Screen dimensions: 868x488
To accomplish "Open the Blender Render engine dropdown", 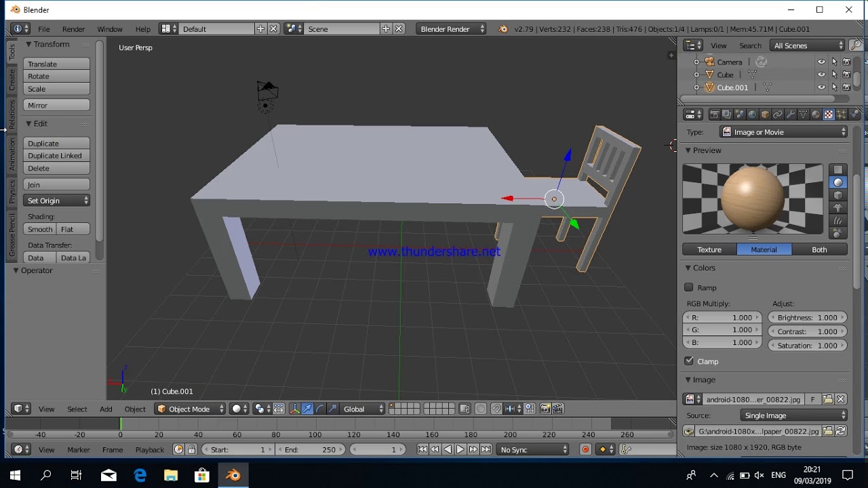I will pyautogui.click(x=451, y=29).
